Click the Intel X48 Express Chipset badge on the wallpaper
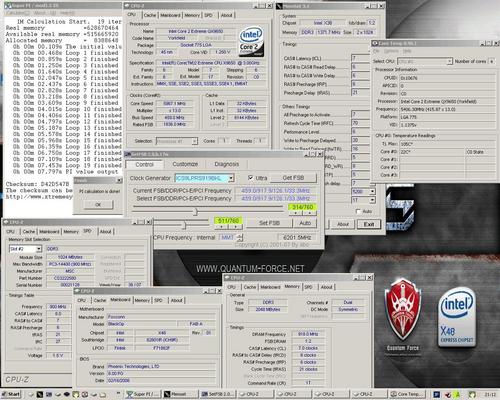The image size is (500, 400). 457,317
